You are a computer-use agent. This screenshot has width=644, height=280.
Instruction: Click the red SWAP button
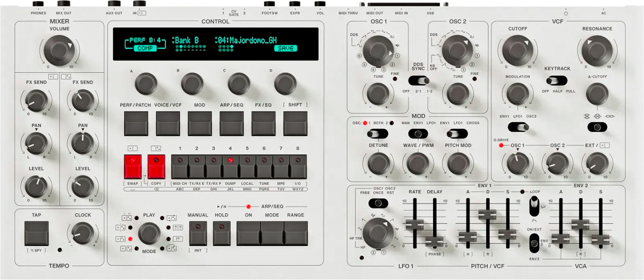[x=132, y=167]
